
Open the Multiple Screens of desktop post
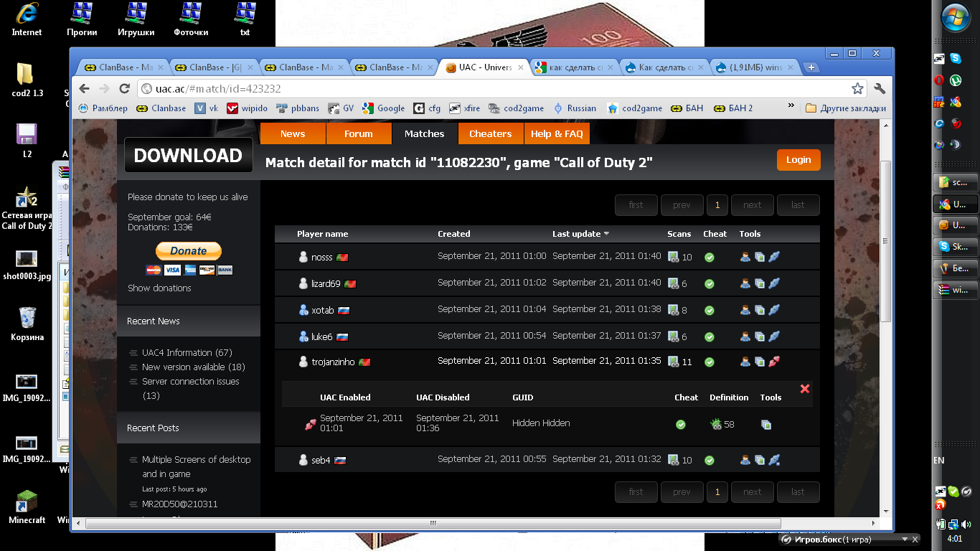point(197,466)
